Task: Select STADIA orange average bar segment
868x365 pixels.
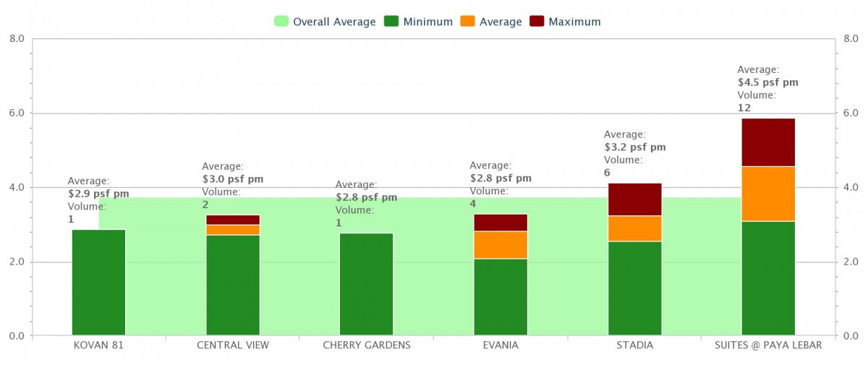Action: tap(634, 228)
